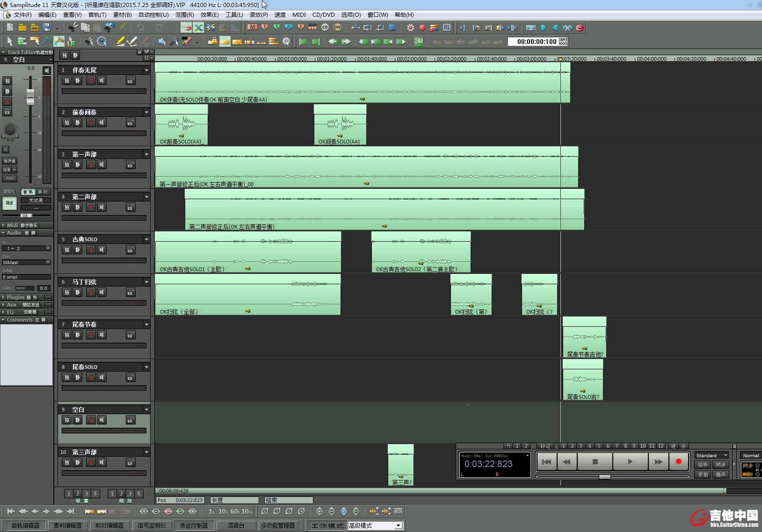
Task: Click the Pos 0:03:22:823 field
Action: pyautogui.click(x=180, y=500)
